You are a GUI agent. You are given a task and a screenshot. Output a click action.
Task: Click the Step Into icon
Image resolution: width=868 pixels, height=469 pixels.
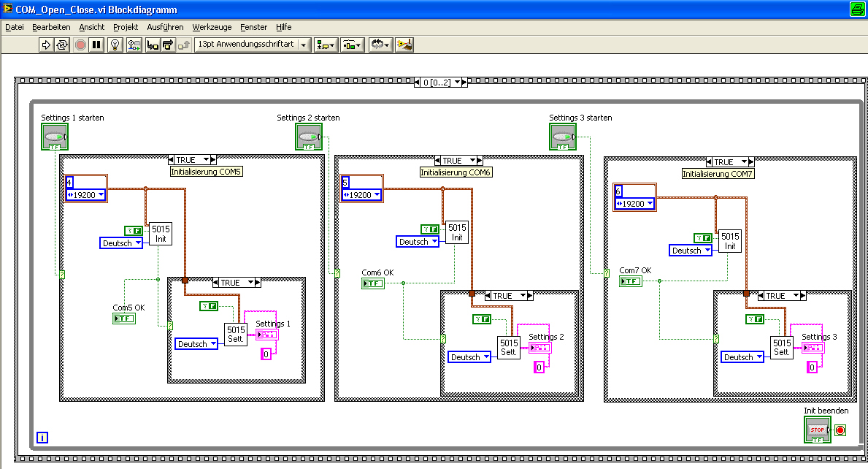coord(153,45)
